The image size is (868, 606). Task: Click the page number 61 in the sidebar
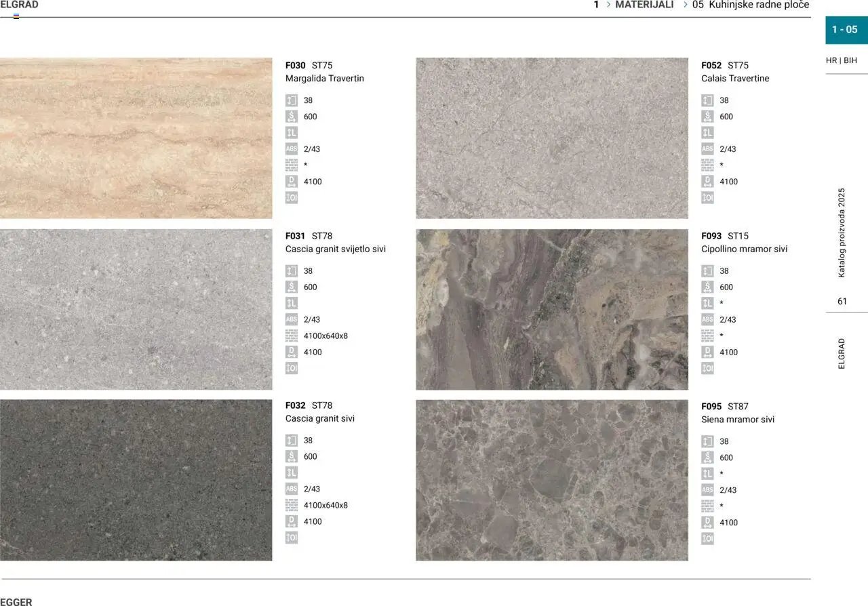[842, 302]
